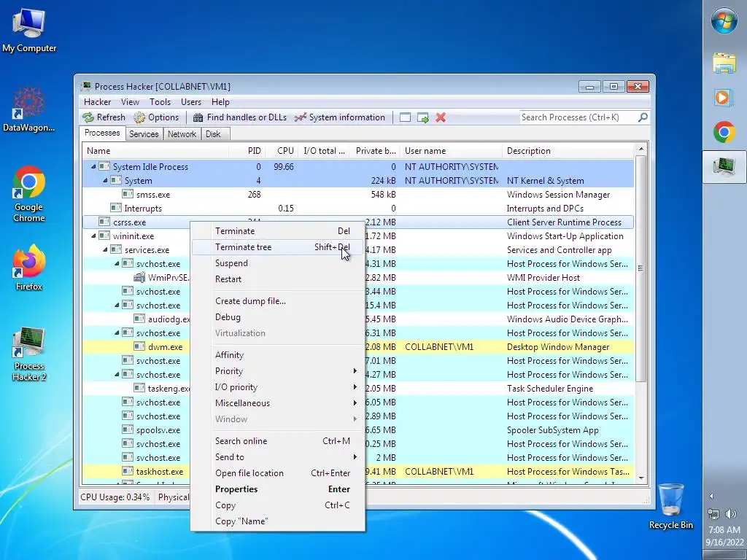Open the Options gear icon
Viewport: 747px width, 560px height.
(139, 117)
